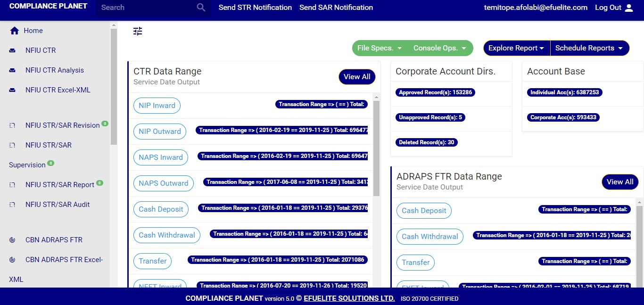Open Send STR Notification menu item
The height and width of the screenshot is (305, 644).
coord(255,8)
